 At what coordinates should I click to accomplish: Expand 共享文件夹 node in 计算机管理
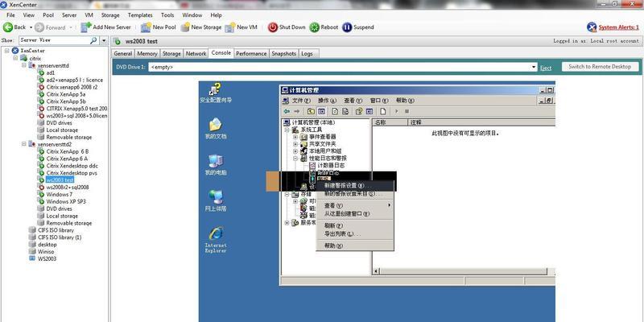coord(295,144)
